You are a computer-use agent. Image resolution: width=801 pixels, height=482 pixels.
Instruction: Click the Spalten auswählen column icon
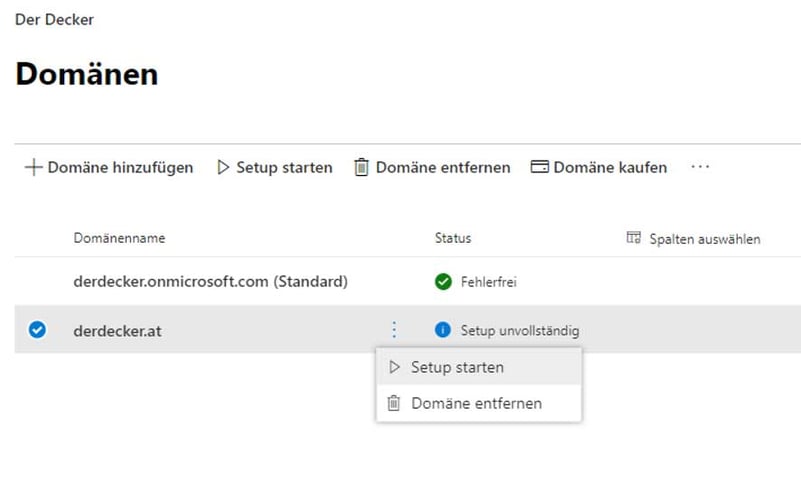coord(633,237)
